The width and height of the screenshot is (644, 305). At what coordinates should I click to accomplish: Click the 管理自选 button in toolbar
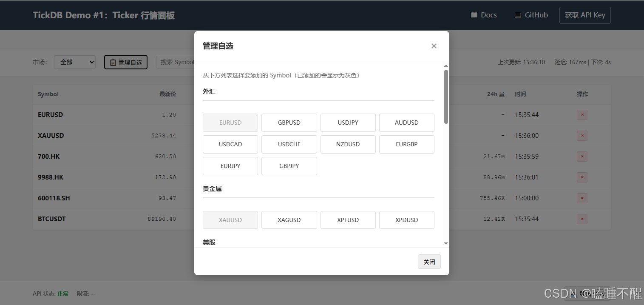pos(126,62)
